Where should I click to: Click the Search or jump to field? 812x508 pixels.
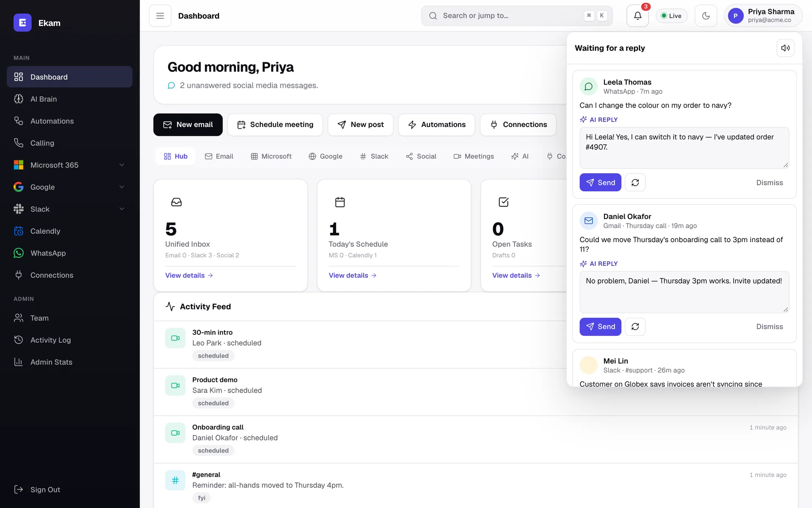517,16
